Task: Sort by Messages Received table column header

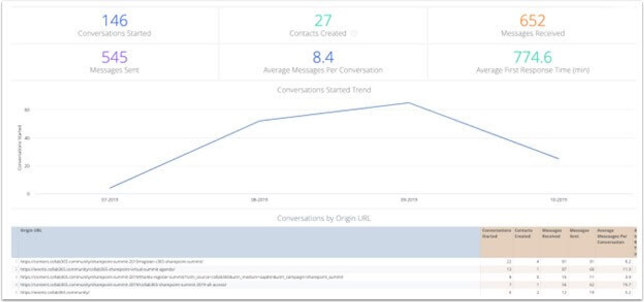Action: (x=551, y=233)
